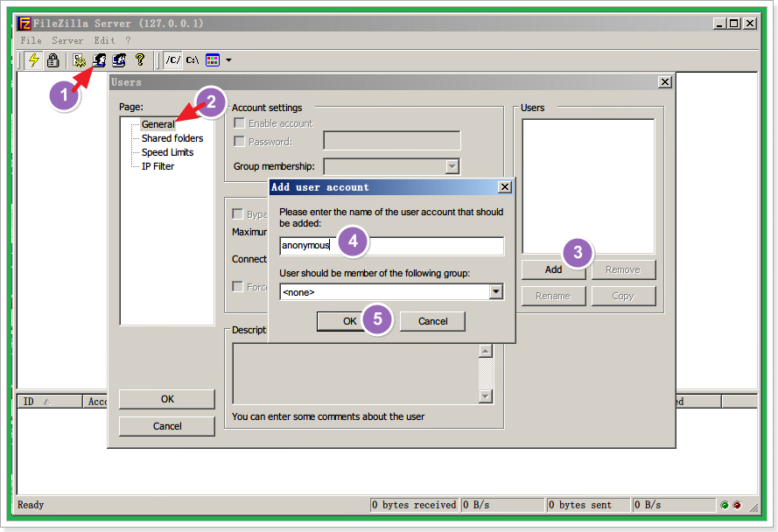Click the Ready status text
778x532 pixels.
(x=31, y=505)
